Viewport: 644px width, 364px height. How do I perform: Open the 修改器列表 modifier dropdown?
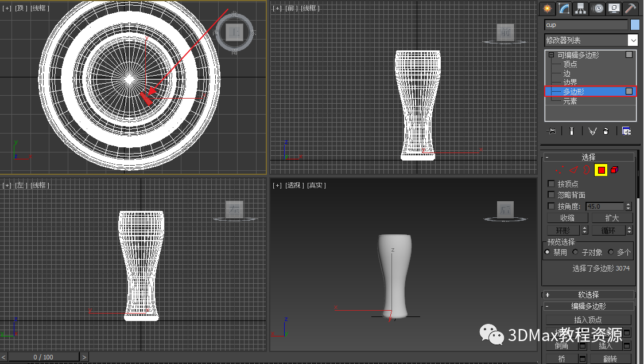(591, 40)
